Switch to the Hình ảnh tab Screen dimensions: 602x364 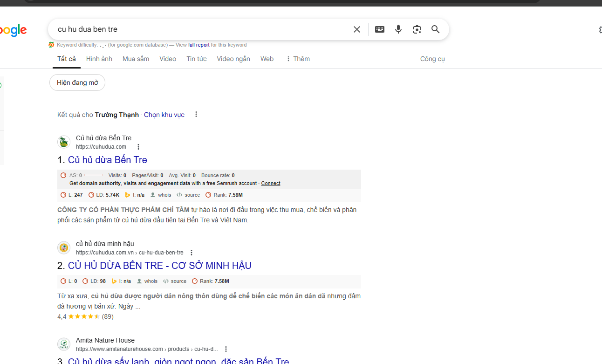coord(99,59)
